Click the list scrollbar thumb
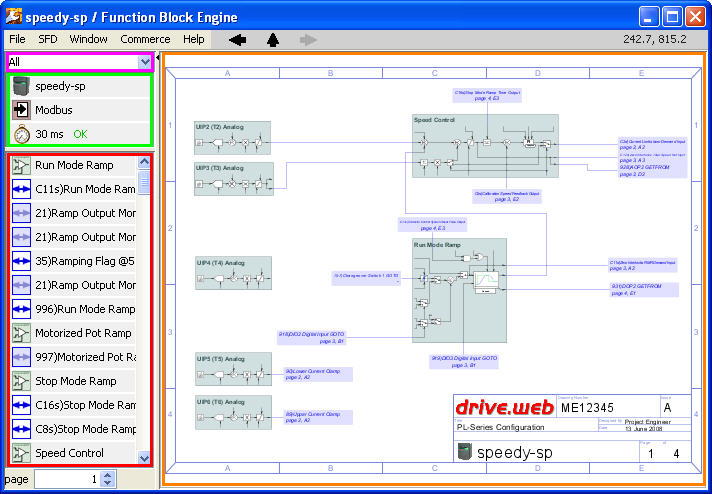This screenshot has width=712, height=494. tap(144, 182)
